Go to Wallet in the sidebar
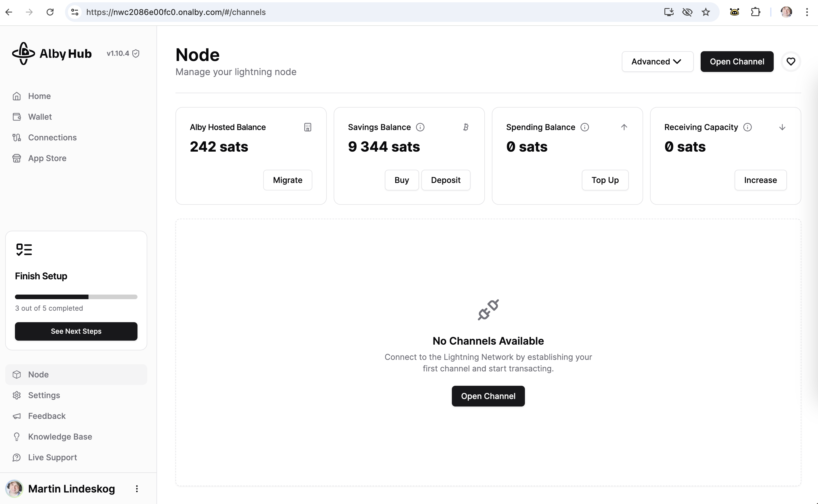Screen dimensions: 818x504 coord(76,117)
